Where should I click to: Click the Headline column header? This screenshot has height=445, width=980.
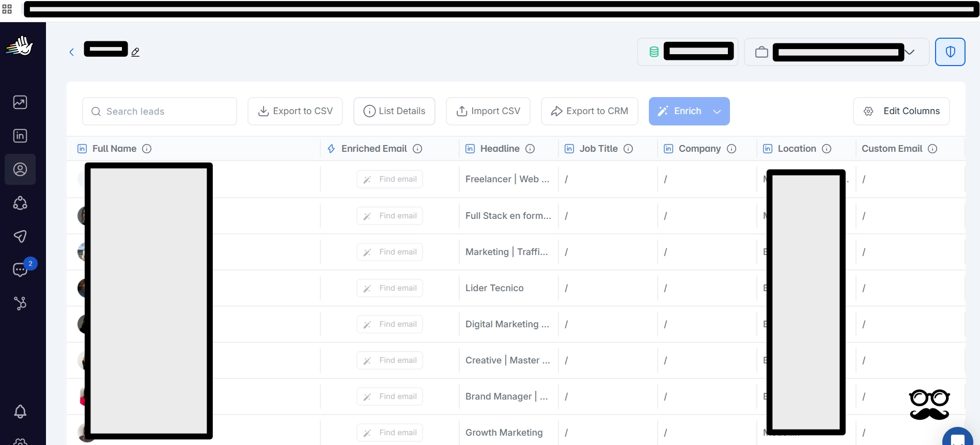tap(500, 149)
